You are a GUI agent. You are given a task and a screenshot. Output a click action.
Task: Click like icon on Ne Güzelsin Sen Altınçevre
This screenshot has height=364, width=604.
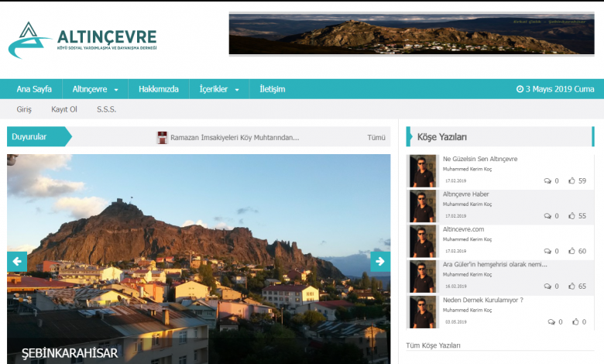coord(571,181)
